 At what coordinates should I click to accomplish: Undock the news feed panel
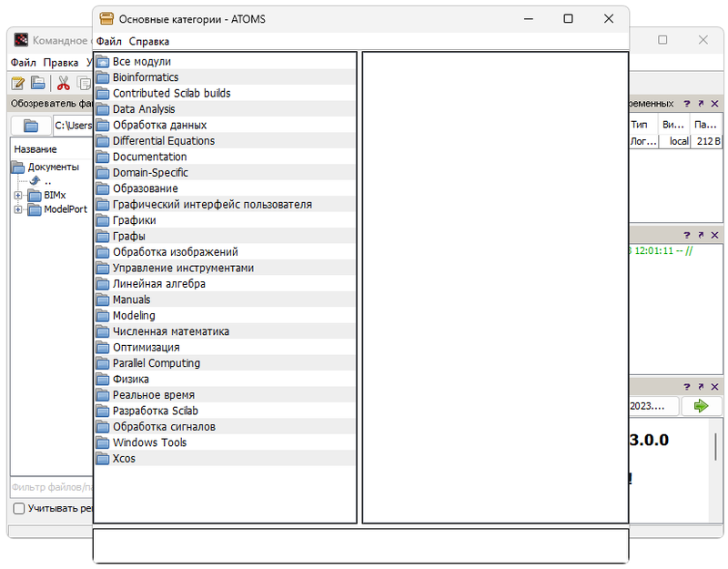[701, 386]
